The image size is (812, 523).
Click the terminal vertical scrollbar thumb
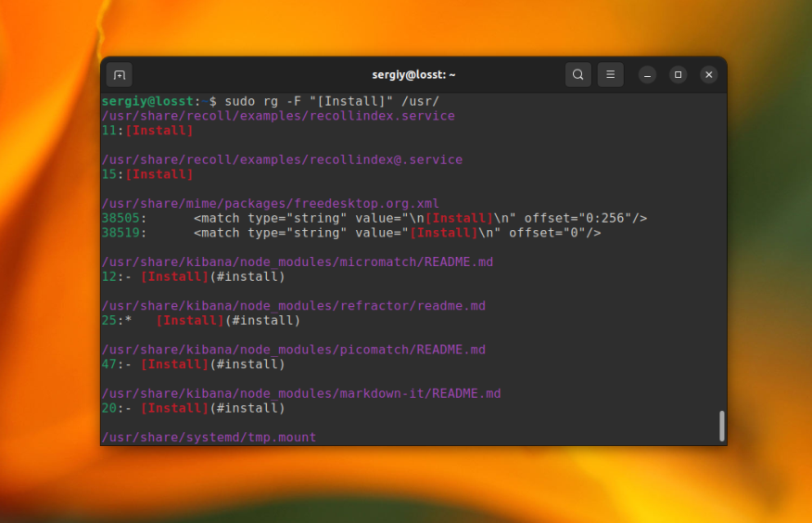[722, 426]
